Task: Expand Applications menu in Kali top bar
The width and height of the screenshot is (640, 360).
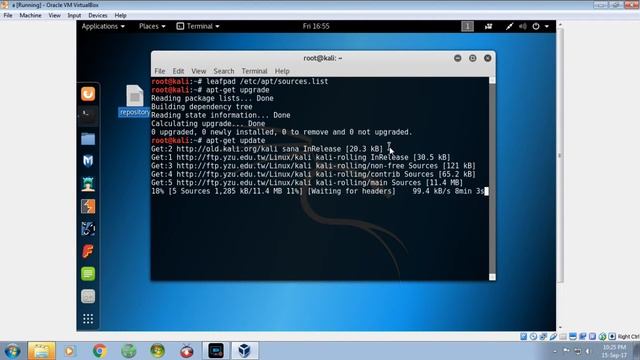Action: pyautogui.click(x=103, y=26)
